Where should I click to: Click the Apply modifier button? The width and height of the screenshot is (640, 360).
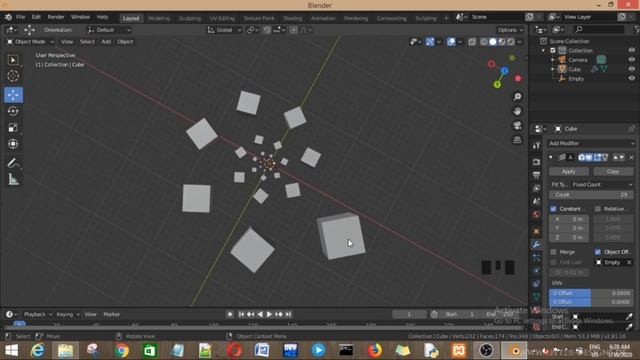(569, 171)
